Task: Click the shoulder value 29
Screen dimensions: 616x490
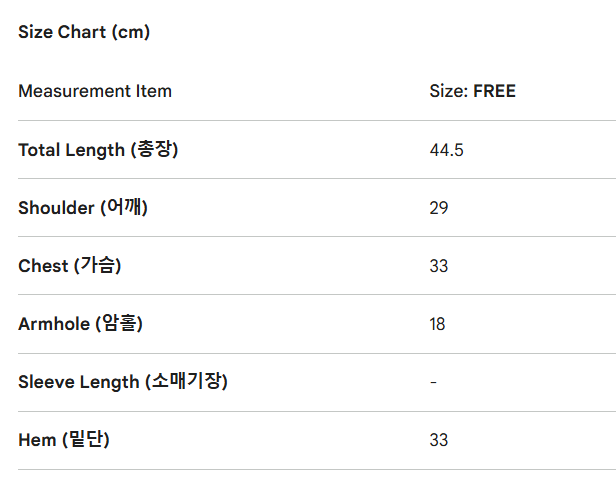Action: (x=439, y=208)
